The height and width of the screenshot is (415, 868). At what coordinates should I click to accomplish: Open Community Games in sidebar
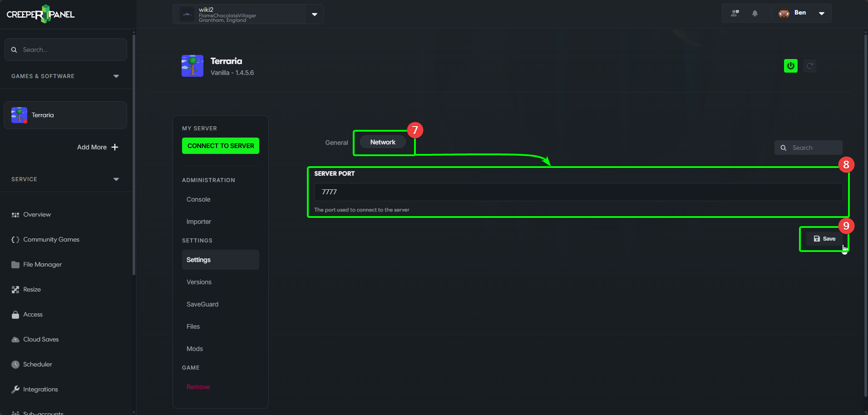click(51, 239)
